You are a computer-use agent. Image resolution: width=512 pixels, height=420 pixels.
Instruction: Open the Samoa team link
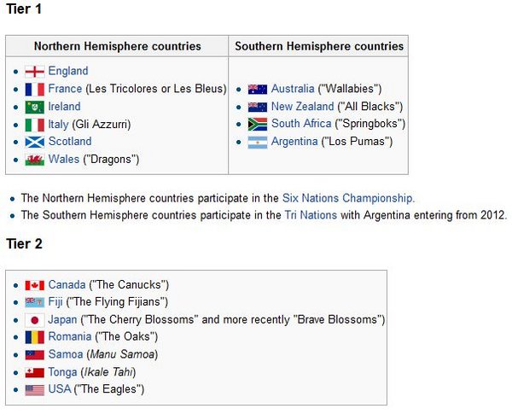click(x=66, y=354)
